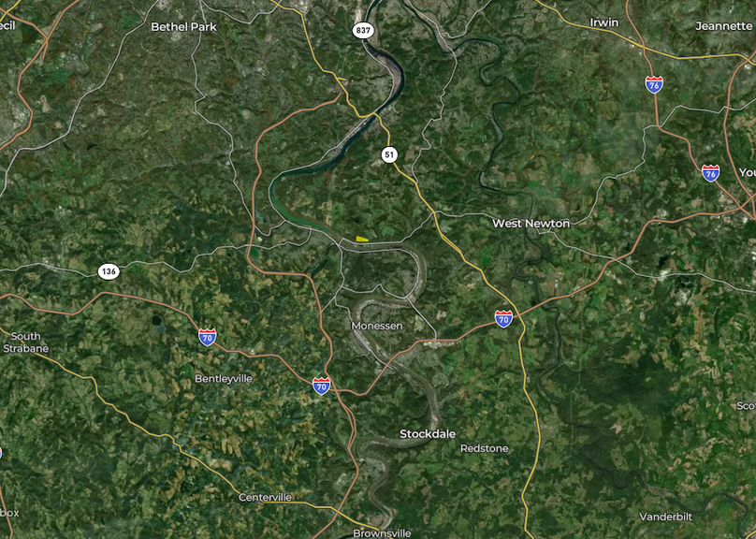Image resolution: width=756 pixels, height=539 pixels.
Task: Click the I-70 shield southwest of Monessen
Action: click(x=321, y=386)
